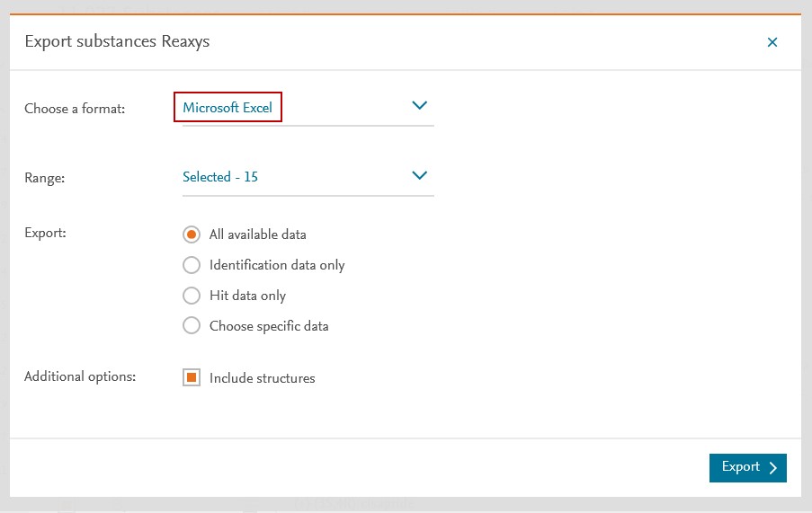Select the 'Hit data only' radio button
Viewport: 812px width, 513px height.
[191, 296]
